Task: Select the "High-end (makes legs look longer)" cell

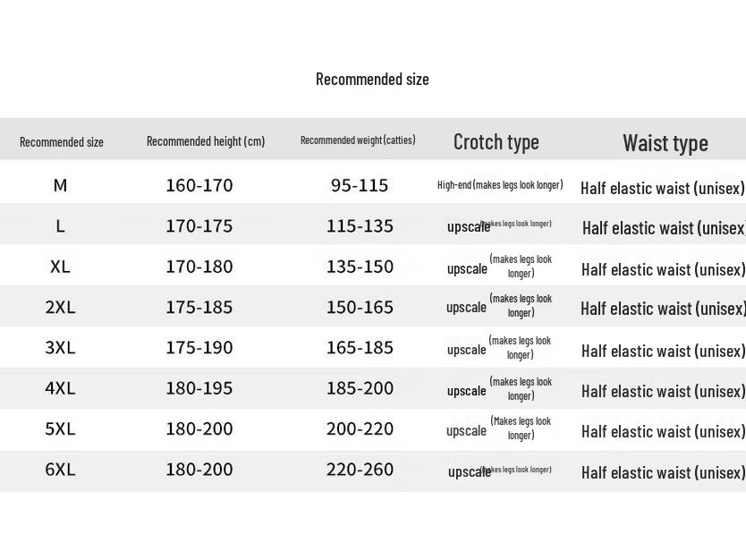Action: pyautogui.click(x=500, y=185)
